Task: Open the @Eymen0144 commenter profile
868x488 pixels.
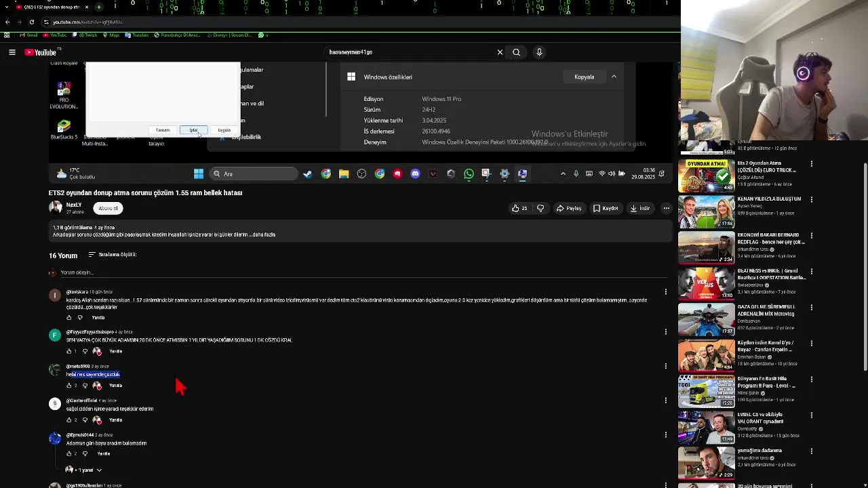Action: pos(80,434)
